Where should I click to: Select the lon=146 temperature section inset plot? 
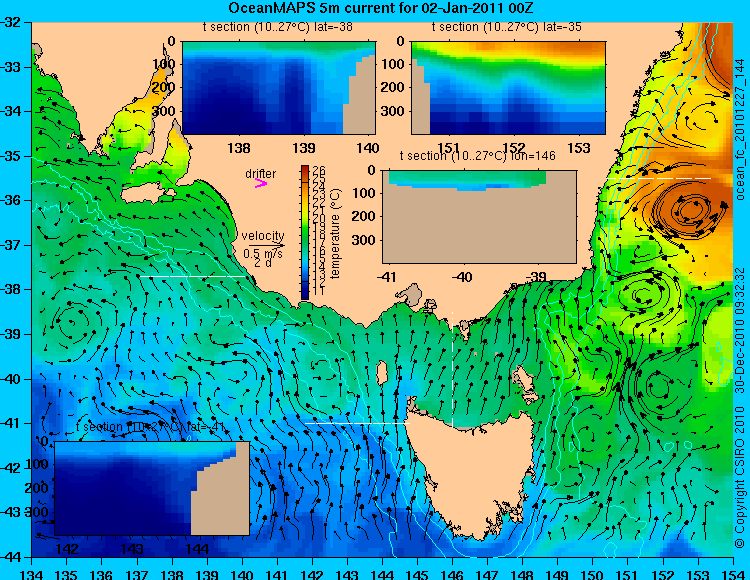[479, 217]
